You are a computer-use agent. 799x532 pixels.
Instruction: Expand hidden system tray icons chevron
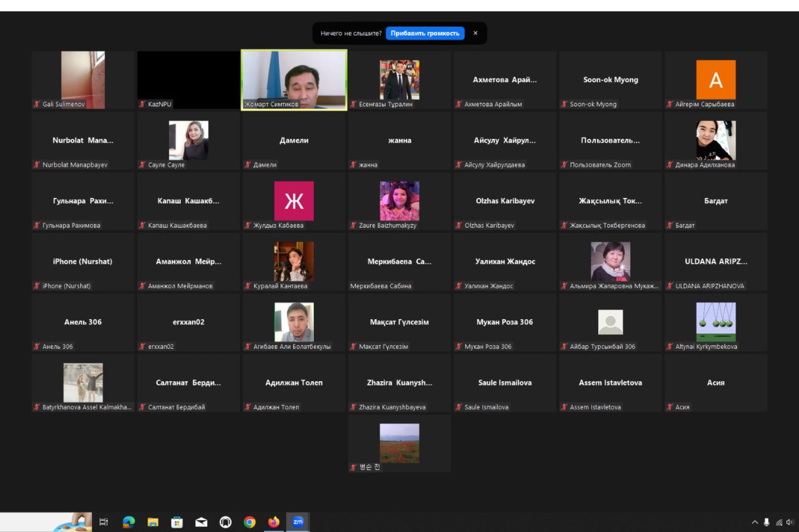(x=754, y=522)
